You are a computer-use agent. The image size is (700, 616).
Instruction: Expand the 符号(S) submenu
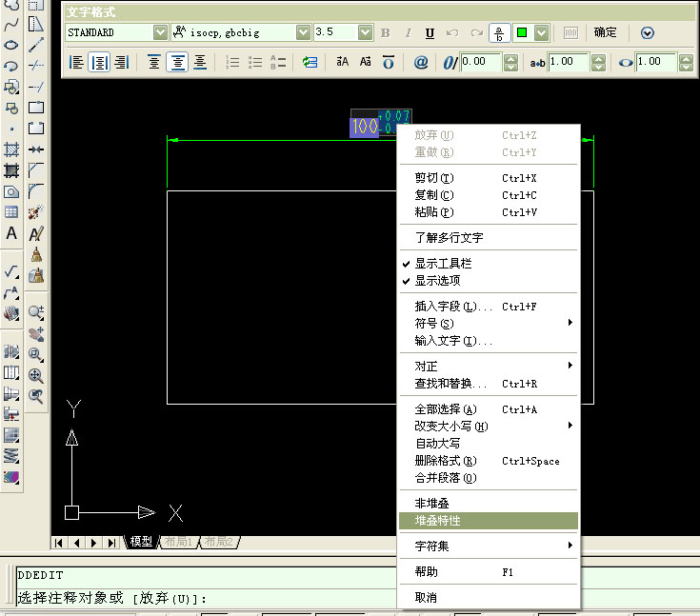[489, 323]
